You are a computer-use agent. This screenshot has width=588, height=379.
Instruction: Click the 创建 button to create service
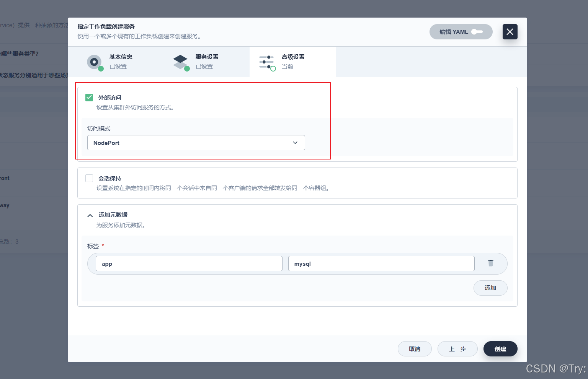500,349
